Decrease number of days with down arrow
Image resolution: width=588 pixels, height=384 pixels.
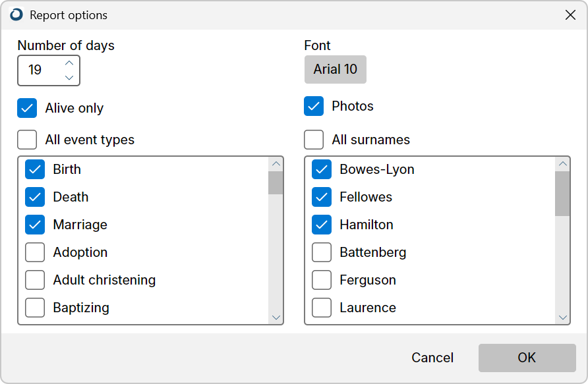click(x=69, y=78)
